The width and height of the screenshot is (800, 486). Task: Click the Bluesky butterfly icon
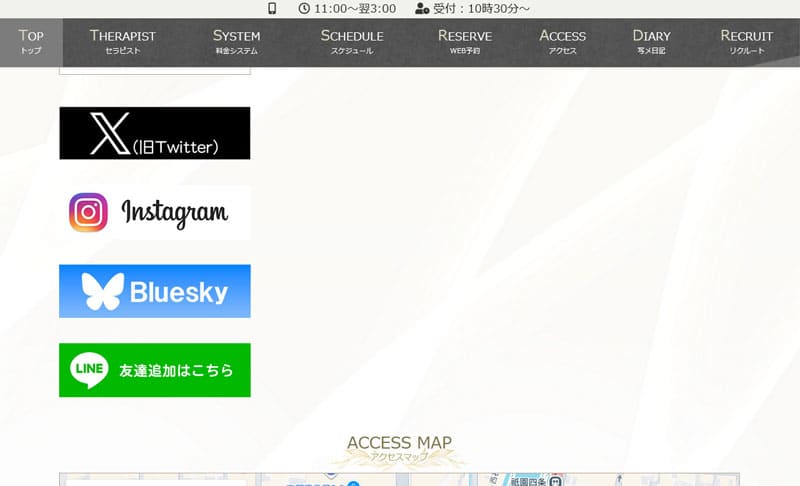tap(103, 291)
